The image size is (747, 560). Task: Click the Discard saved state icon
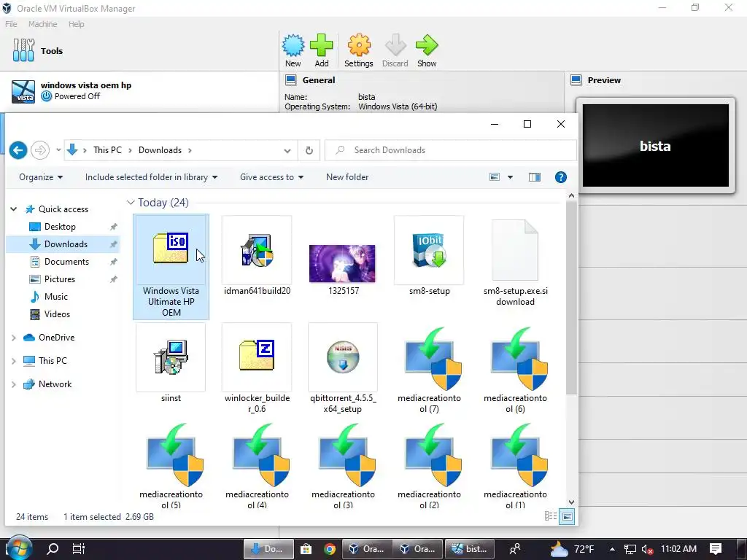(x=395, y=50)
